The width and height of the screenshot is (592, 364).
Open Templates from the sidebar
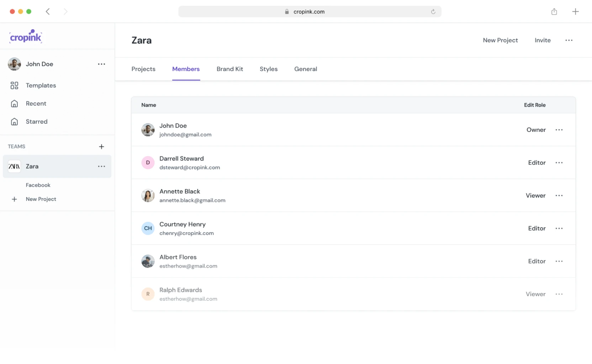tap(41, 85)
